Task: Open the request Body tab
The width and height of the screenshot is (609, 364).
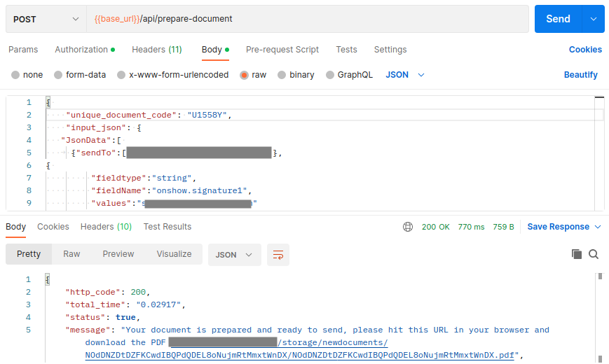Action: coord(215,50)
